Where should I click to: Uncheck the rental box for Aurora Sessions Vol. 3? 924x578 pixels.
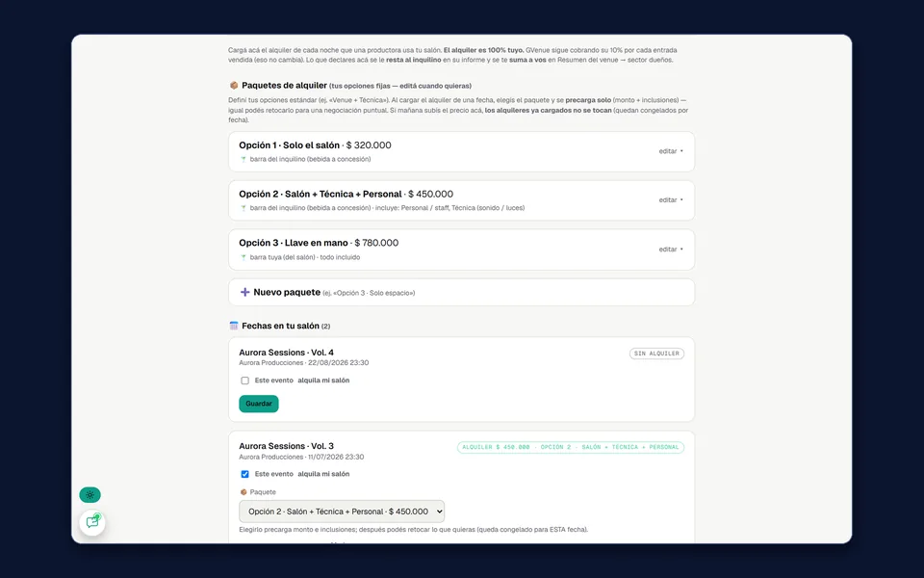(x=245, y=474)
